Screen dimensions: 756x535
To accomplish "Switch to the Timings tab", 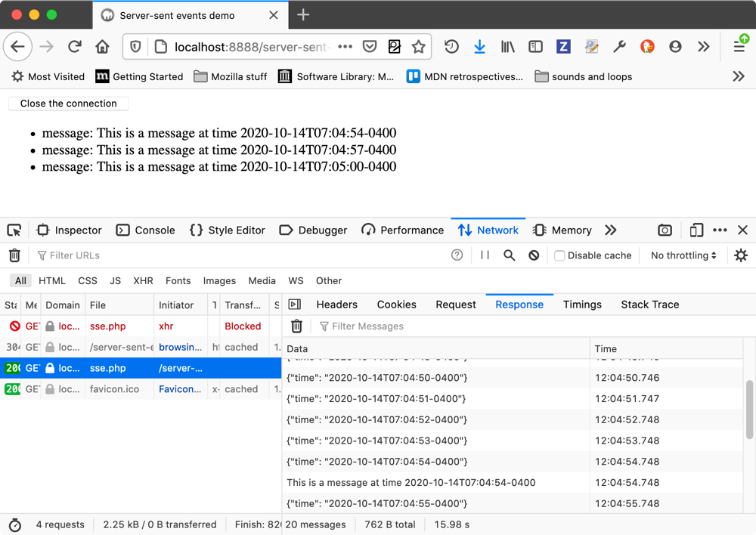I will pos(582,305).
